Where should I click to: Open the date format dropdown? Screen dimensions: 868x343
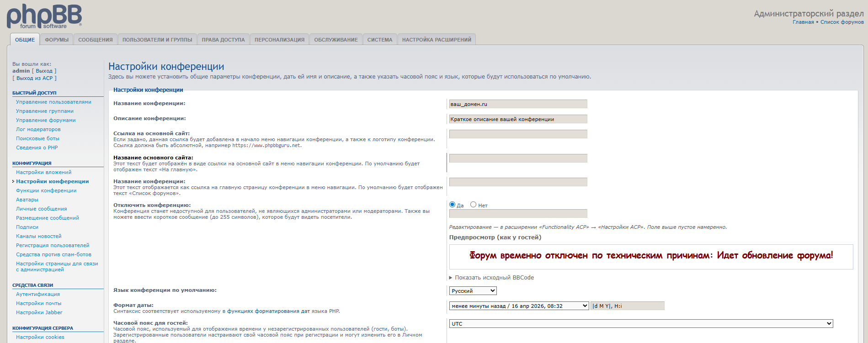pos(519,306)
